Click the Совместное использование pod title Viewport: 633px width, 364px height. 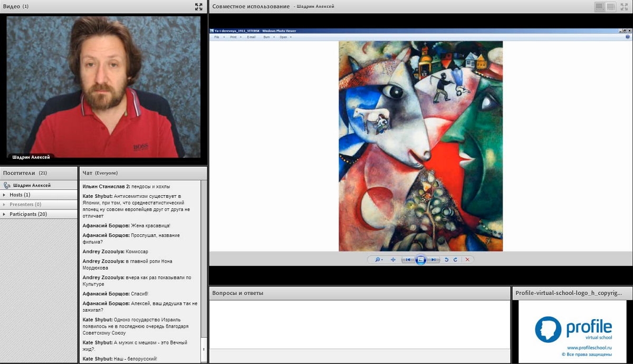click(x=251, y=6)
